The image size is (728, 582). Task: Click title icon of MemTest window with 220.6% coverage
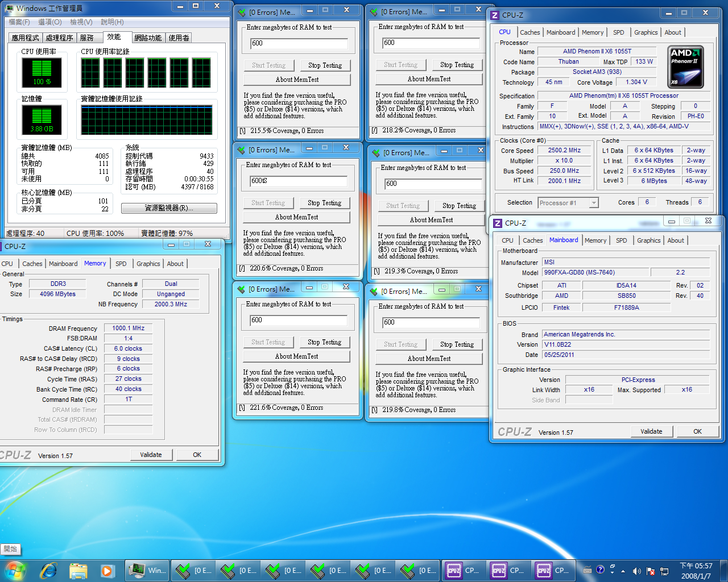(x=241, y=149)
